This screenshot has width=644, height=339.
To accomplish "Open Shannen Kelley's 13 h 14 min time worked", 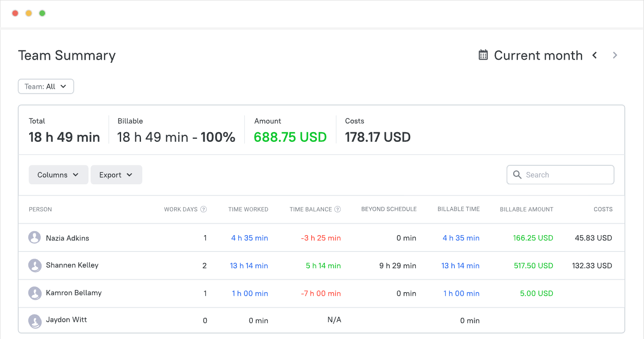I will point(249,266).
